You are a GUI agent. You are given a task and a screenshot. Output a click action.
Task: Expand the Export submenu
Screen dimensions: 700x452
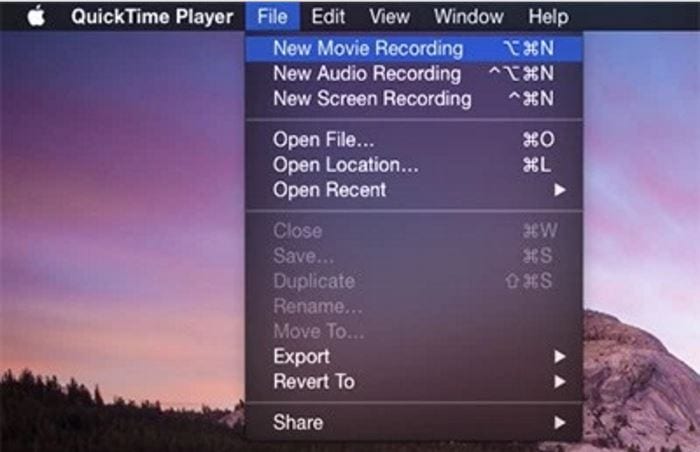click(x=414, y=356)
